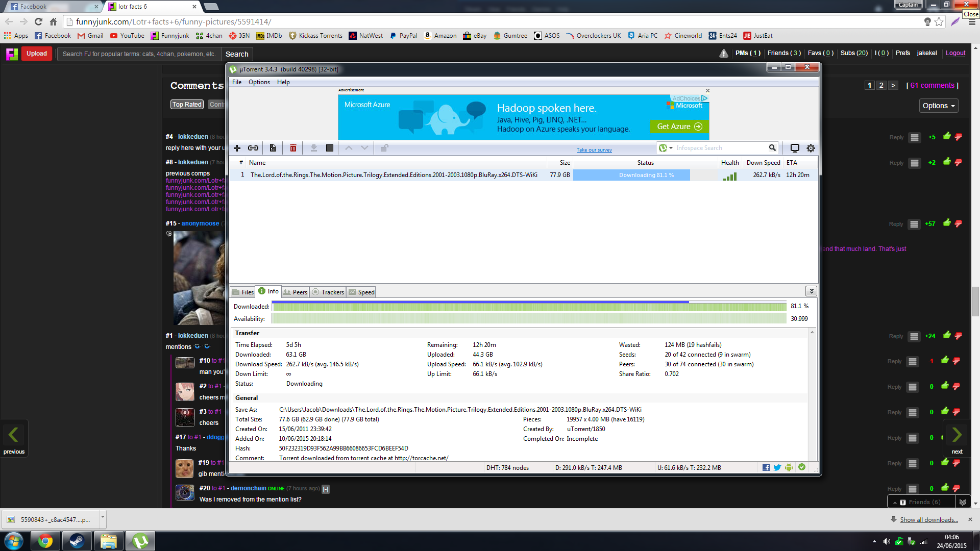Screen dimensions: 980x551
Task: Click Add Torrent from URL link icon
Action: click(x=253, y=148)
